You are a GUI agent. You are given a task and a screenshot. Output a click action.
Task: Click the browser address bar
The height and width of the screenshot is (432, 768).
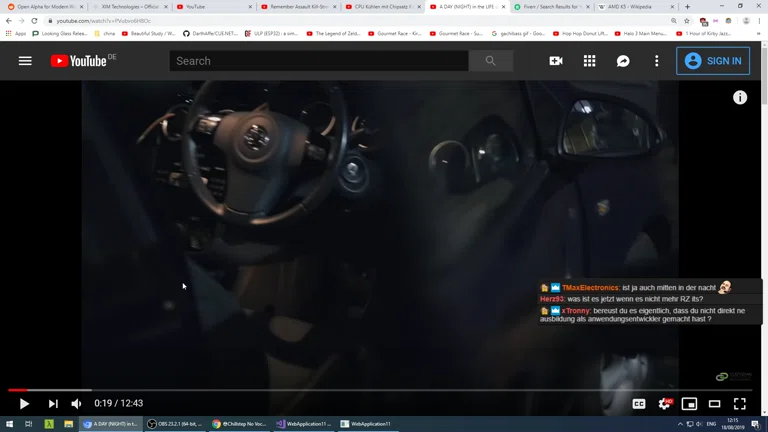(358, 21)
